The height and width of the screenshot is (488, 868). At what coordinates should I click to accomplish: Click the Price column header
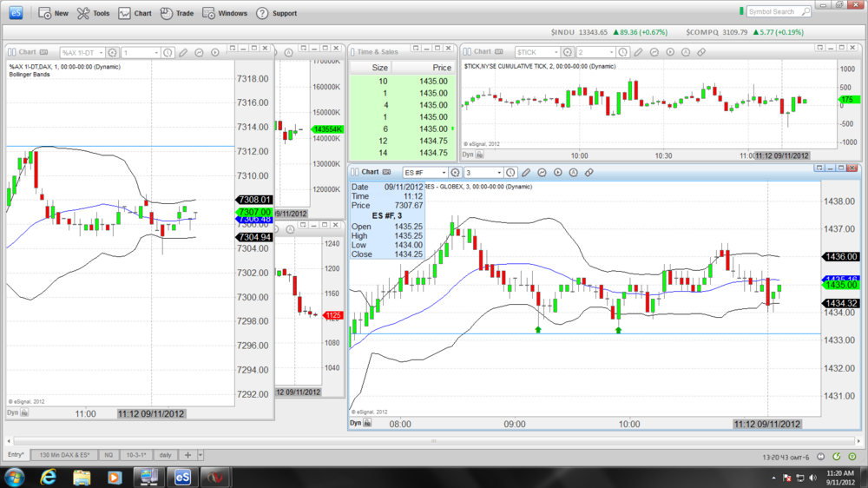tap(424, 68)
